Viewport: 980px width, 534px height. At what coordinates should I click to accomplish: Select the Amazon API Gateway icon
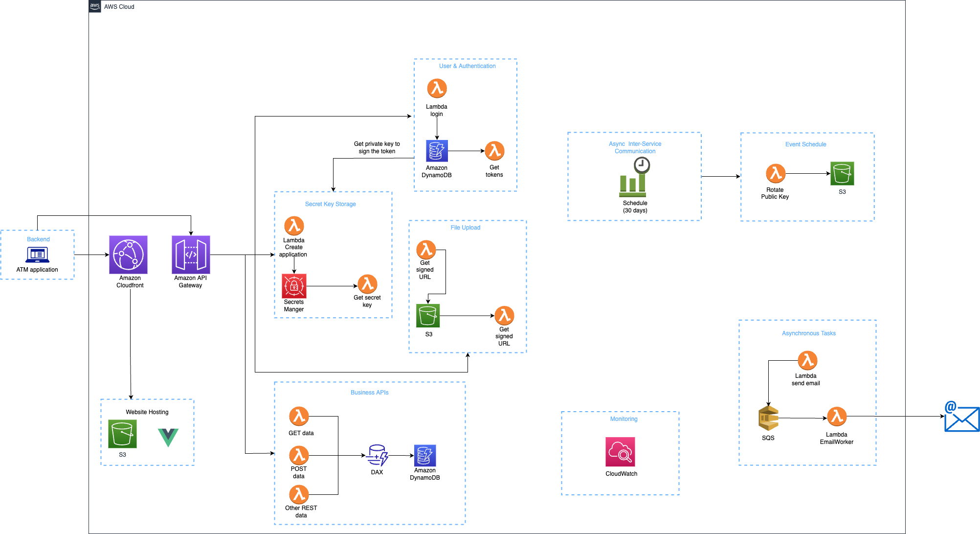(191, 255)
